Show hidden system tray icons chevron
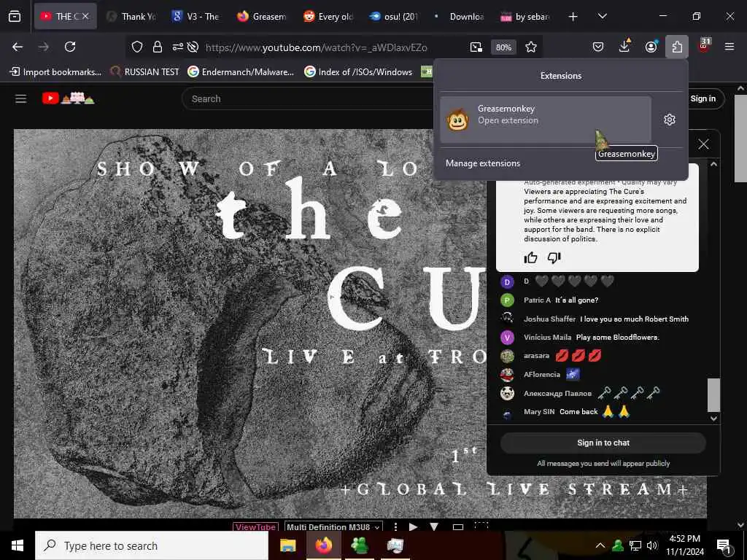 tap(600, 545)
